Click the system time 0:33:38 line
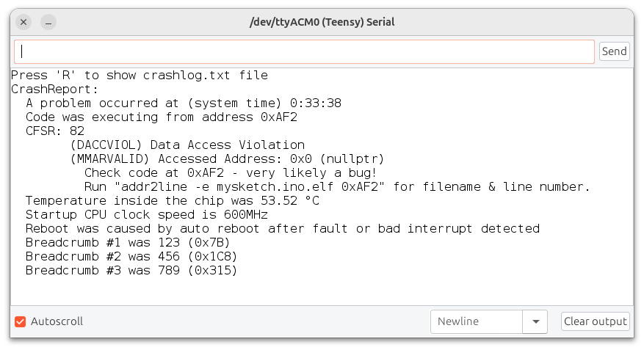Screen dimensions: 644x350 pyautogui.click(x=183, y=103)
